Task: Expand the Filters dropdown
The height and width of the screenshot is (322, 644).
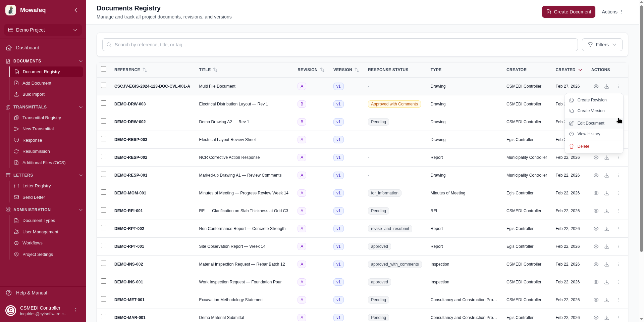Action: (602, 45)
